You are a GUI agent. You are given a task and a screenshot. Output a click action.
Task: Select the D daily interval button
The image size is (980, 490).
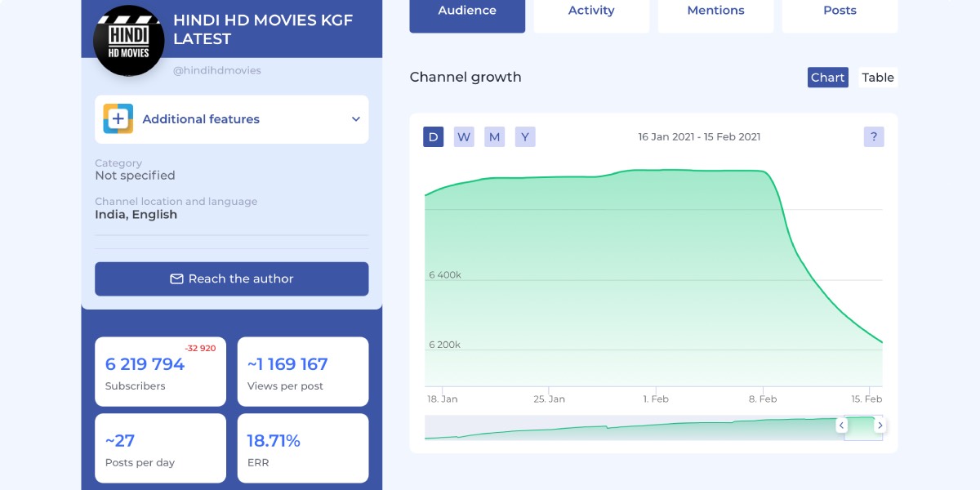click(433, 137)
